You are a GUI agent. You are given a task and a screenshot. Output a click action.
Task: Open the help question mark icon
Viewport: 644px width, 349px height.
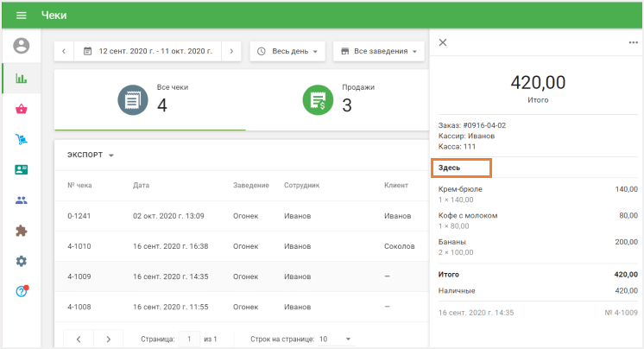[21, 291]
